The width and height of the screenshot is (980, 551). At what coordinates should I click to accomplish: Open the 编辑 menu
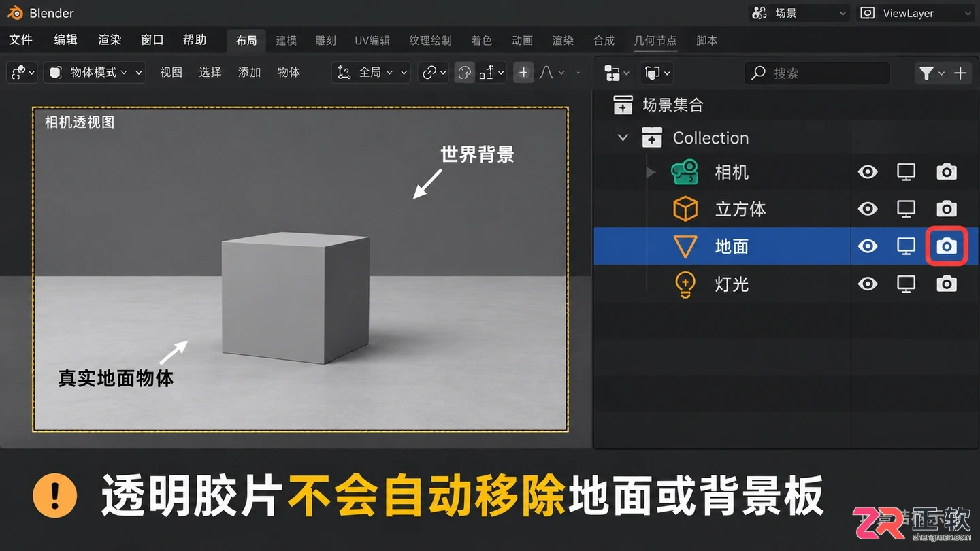[65, 40]
